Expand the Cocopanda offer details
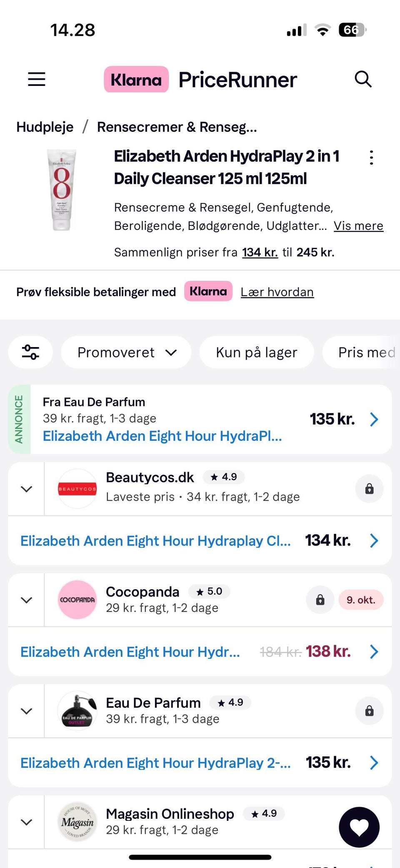The height and width of the screenshot is (868, 400). (26, 600)
